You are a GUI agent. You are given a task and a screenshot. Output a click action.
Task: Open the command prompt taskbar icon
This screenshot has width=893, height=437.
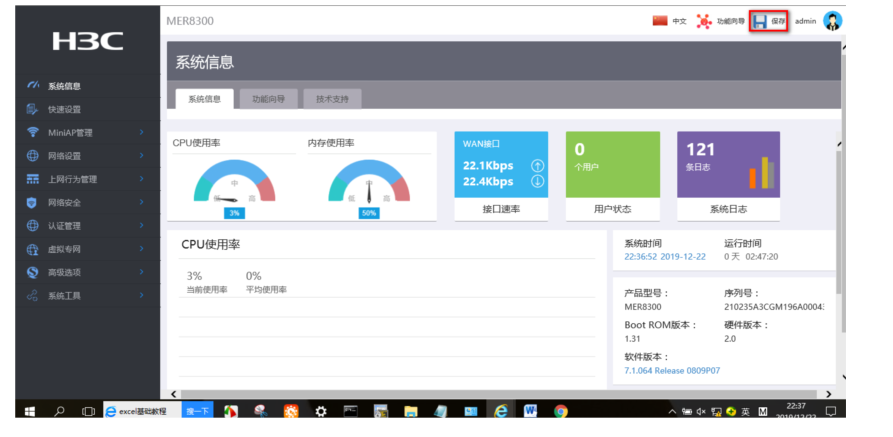point(351,411)
